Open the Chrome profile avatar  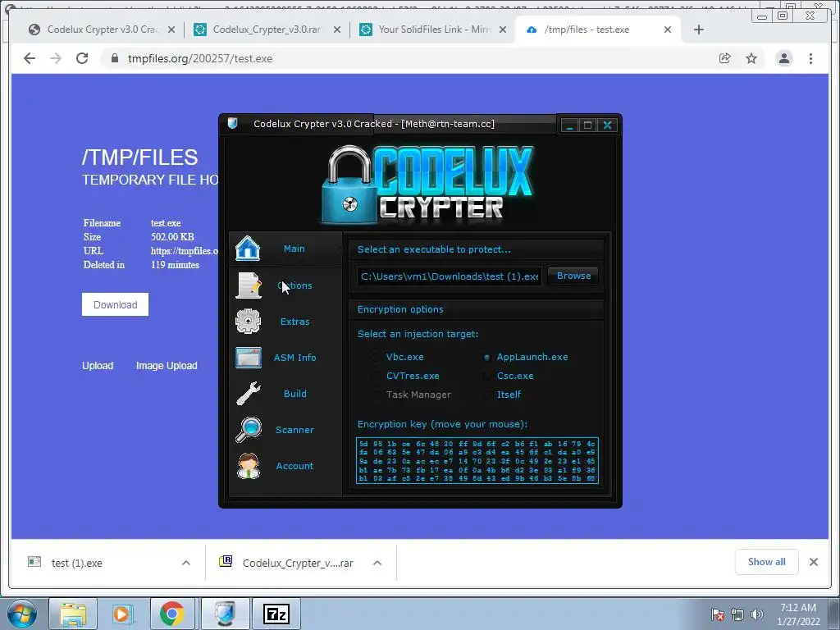[x=783, y=58]
